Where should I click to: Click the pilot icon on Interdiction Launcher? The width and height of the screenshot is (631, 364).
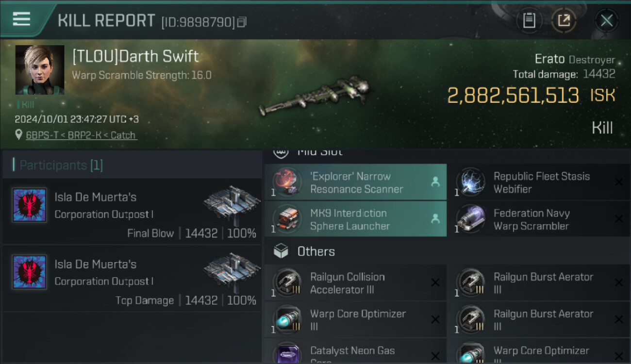[435, 219]
